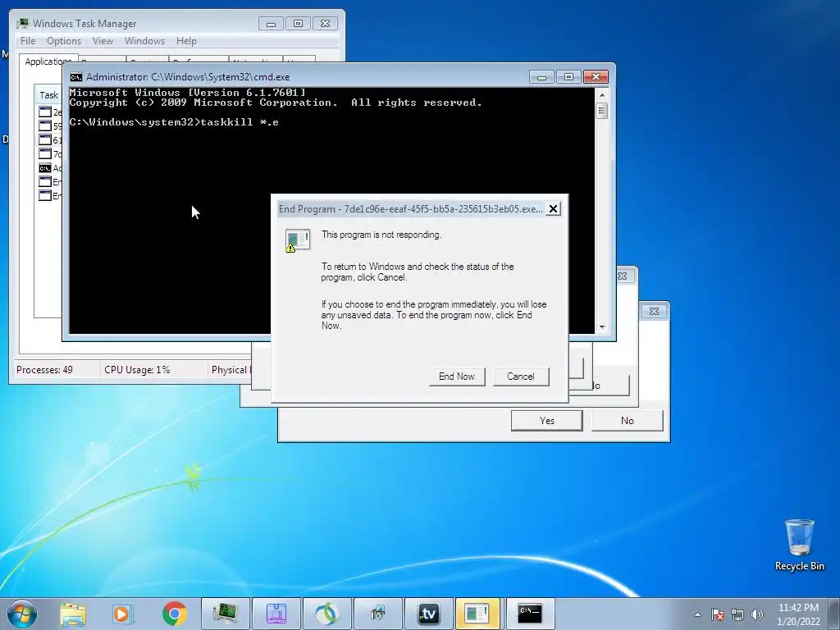Image resolution: width=840 pixels, height=630 pixels.
Task: Select the task row starting with 61
Action: coord(50,139)
